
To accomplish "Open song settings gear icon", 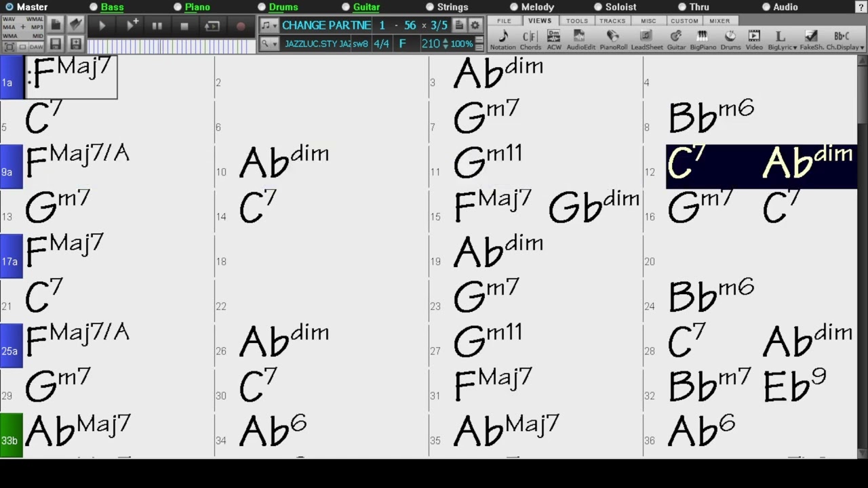I will pyautogui.click(x=476, y=25).
